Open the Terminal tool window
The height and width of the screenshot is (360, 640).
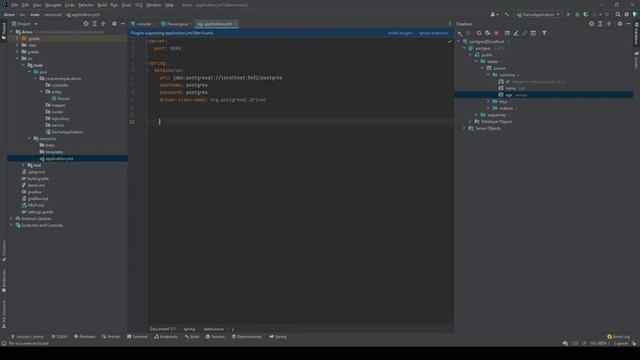click(x=137, y=337)
